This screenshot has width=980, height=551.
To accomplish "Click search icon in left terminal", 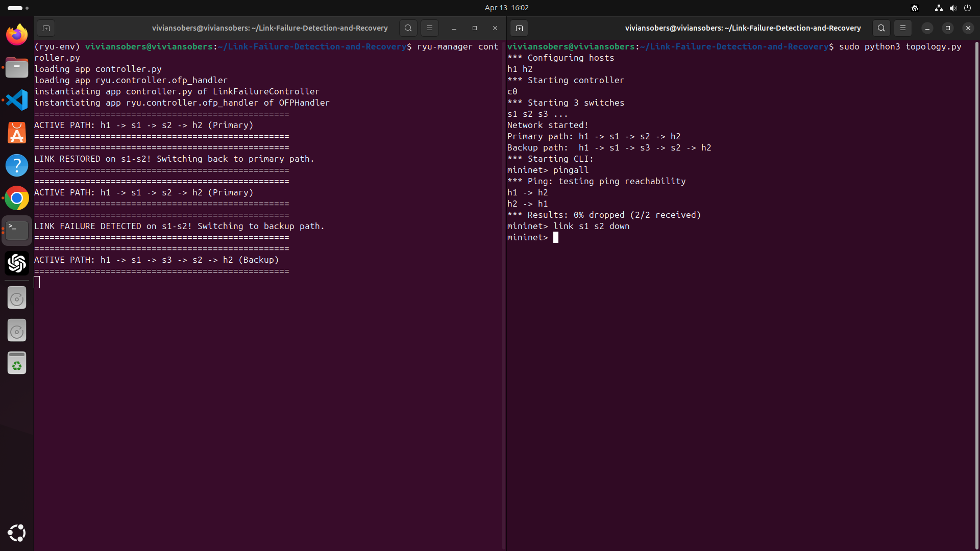I will point(408,28).
